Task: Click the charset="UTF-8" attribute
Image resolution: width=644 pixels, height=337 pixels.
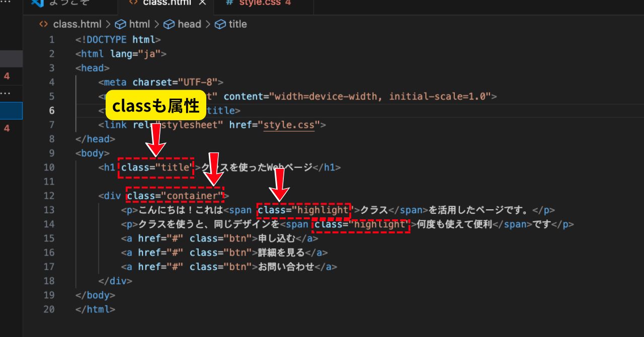Action: (x=175, y=82)
